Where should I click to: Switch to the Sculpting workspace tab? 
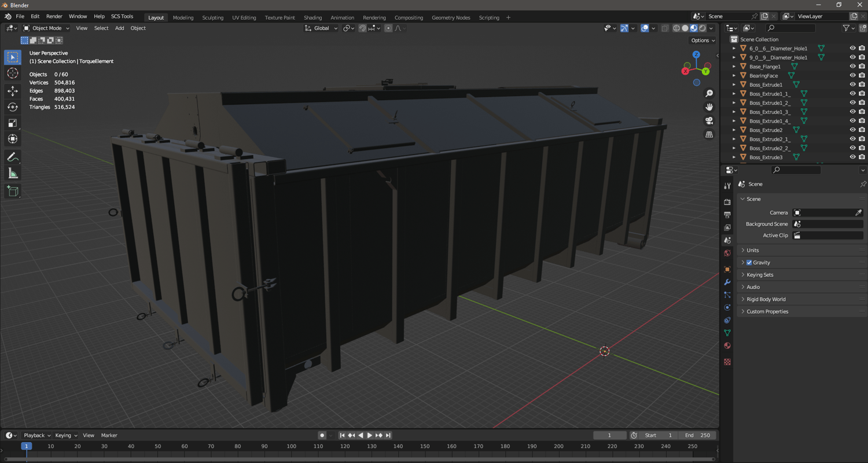click(212, 17)
